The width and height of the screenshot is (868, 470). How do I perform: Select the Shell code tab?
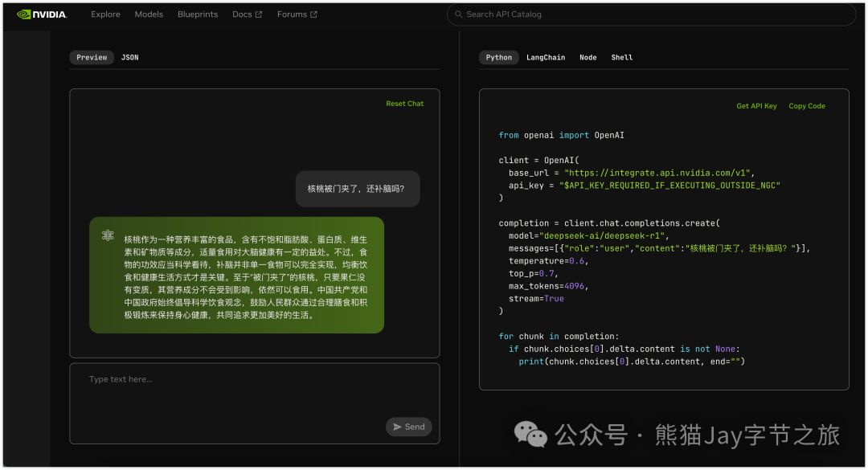point(621,58)
